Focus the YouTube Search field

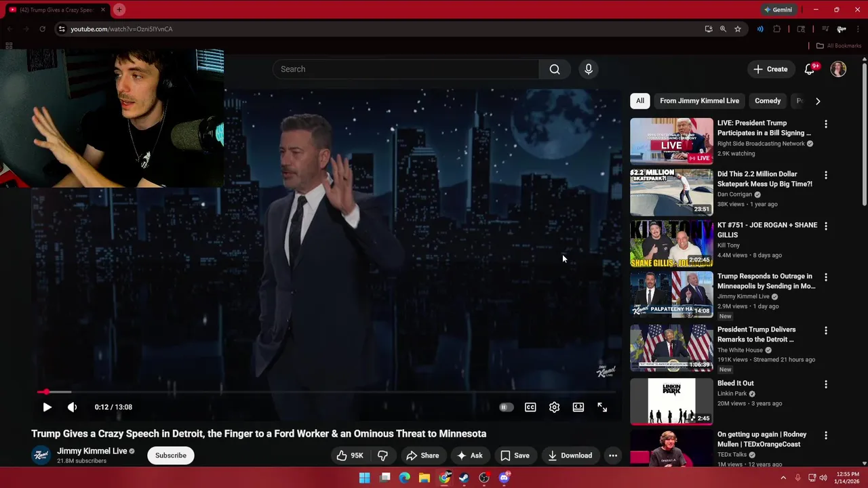pos(406,69)
